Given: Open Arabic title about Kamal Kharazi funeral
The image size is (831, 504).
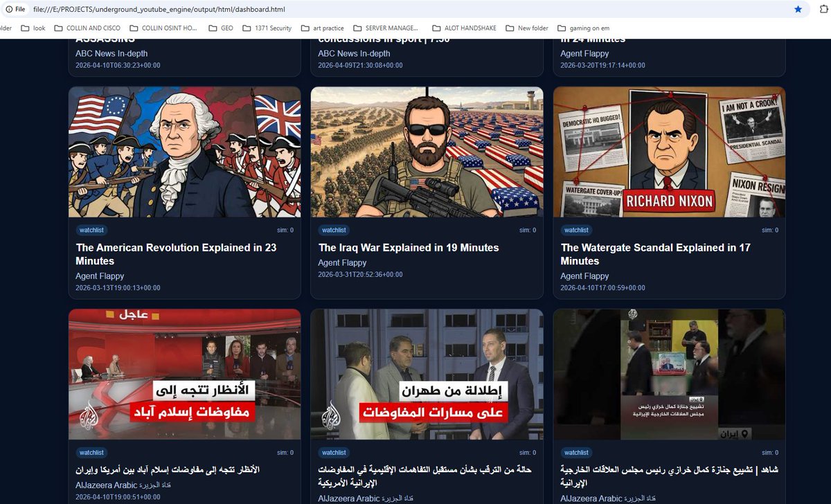Looking at the screenshot, I should (668, 476).
